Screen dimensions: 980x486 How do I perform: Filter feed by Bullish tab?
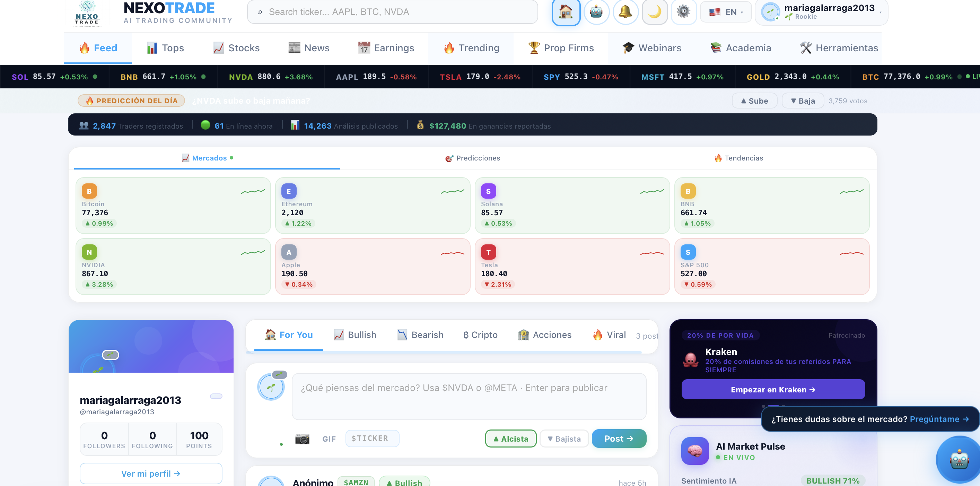[355, 335]
